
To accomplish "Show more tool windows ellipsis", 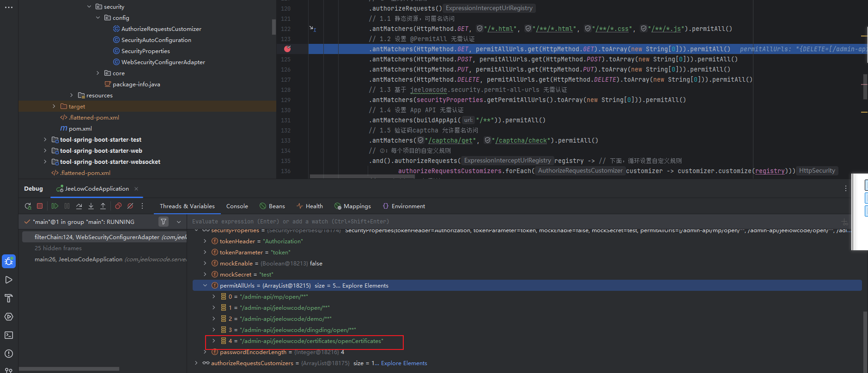I will [x=9, y=7].
